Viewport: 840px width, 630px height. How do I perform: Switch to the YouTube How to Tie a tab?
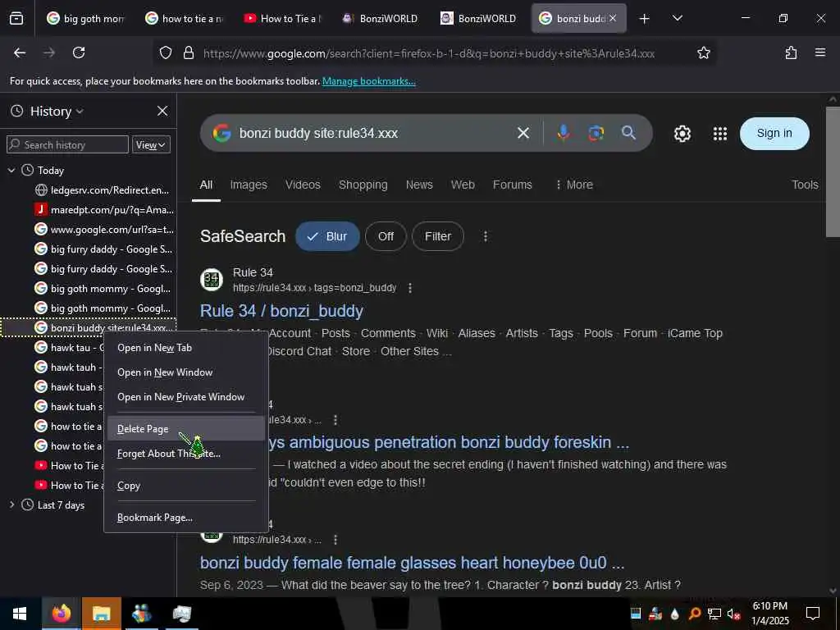click(283, 19)
